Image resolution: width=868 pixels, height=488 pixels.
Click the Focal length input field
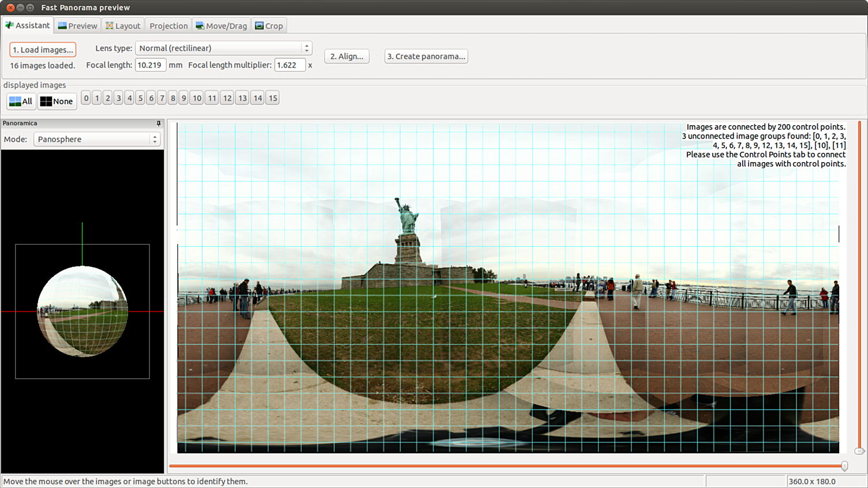150,65
